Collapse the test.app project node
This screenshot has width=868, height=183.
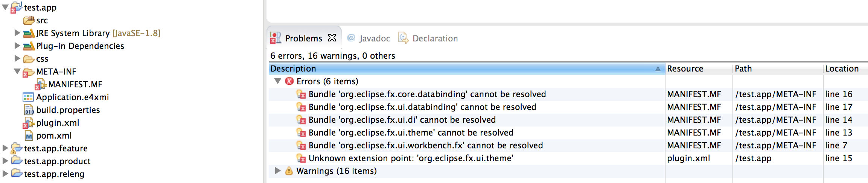tap(5, 7)
